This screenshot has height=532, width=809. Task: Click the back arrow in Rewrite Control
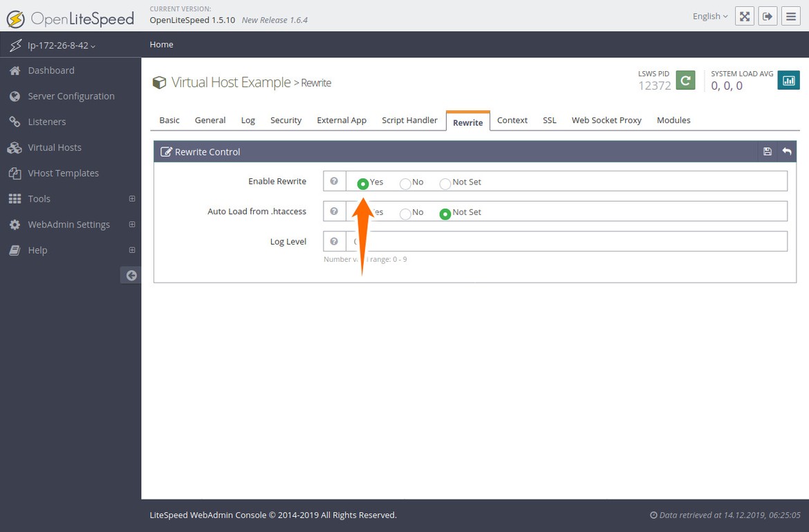[787, 151]
